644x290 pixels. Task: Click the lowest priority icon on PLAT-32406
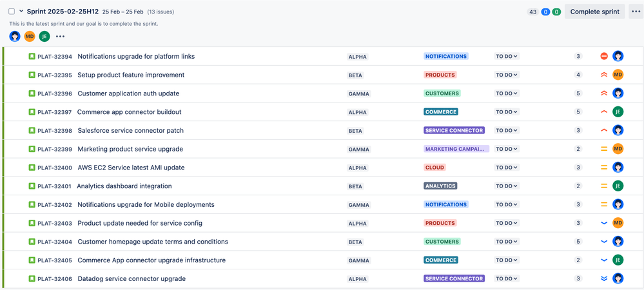coord(604,279)
